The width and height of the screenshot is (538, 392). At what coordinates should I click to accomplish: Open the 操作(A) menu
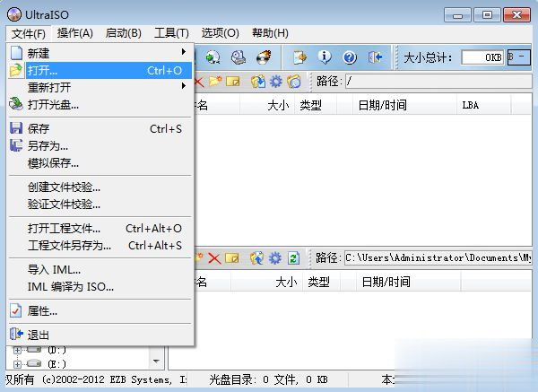[x=74, y=33]
